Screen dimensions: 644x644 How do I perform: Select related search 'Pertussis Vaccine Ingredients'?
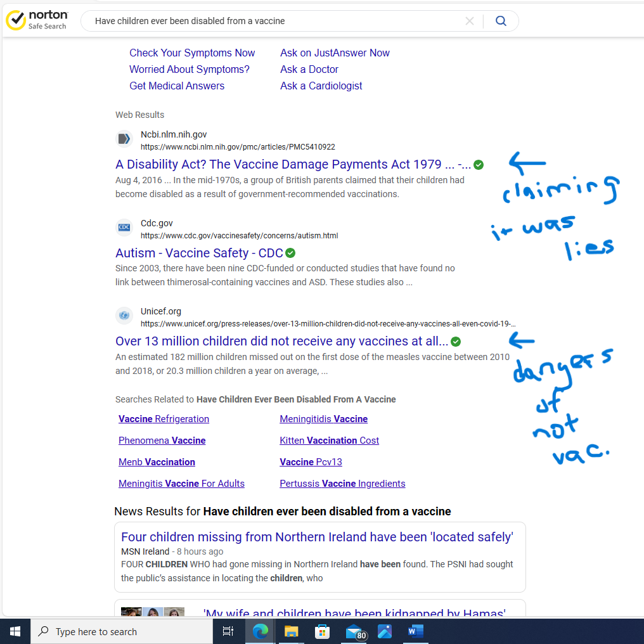(342, 484)
